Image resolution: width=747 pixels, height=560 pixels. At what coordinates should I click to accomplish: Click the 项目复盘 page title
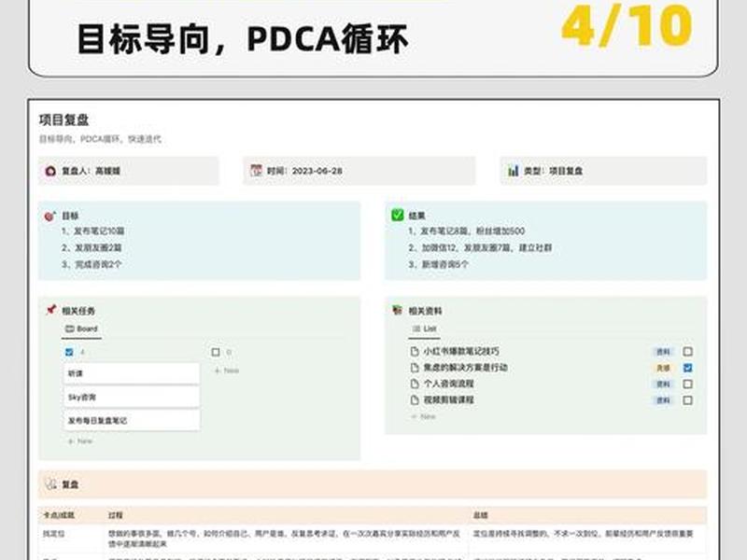click(x=63, y=120)
